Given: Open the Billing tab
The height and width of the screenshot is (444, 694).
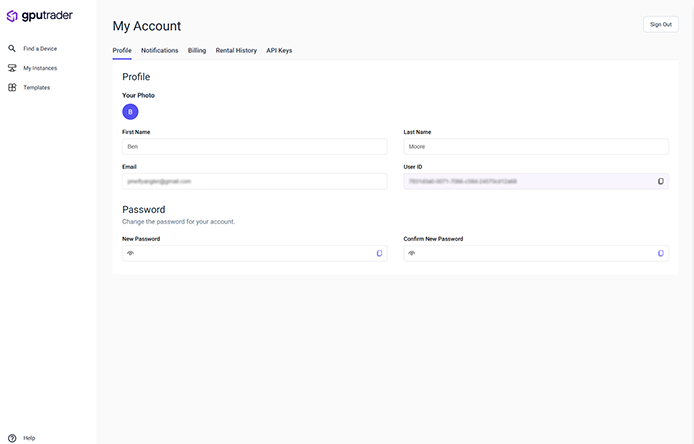Looking at the screenshot, I should [197, 50].
